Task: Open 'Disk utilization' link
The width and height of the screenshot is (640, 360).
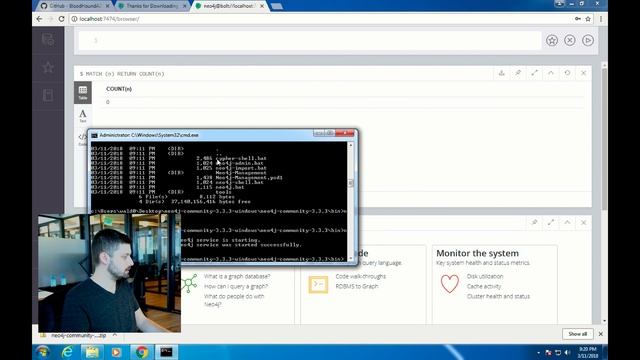Action: tap(485, 276)
